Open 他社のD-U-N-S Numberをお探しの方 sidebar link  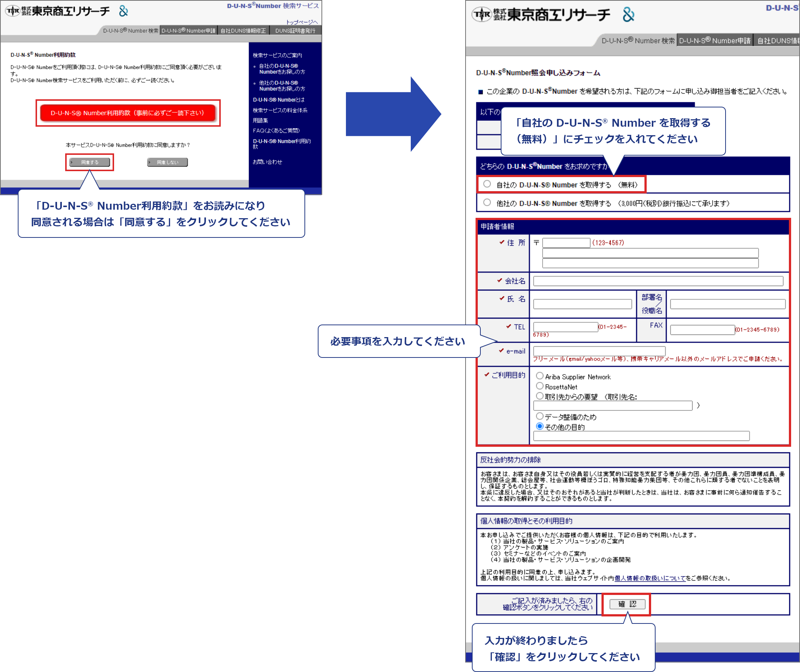tap(282, 86)
